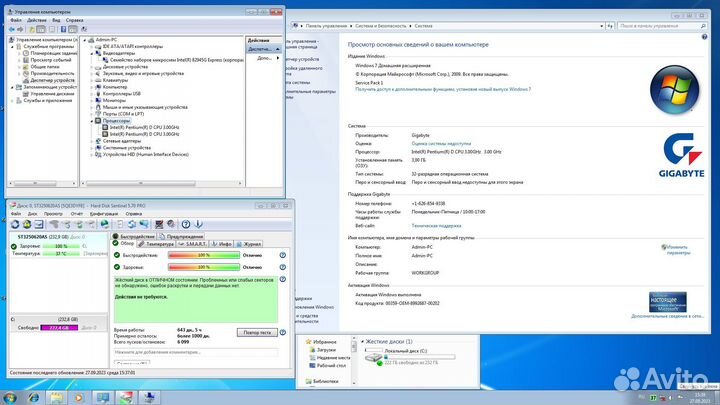Switch to the Инфо tab
The height and width of the screenshot is (405, 720).
(x=221, y=244)
